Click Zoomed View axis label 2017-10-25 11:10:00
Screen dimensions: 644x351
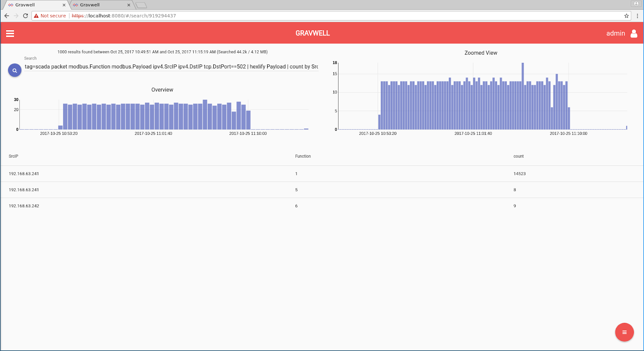568,134
